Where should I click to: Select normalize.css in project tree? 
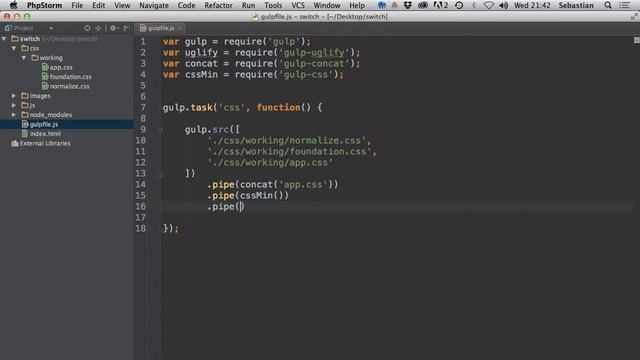[x=69, y=86]
